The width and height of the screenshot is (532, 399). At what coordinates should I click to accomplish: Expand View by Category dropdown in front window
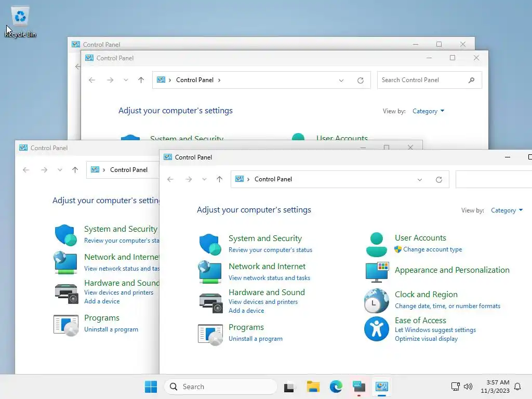point(507,210)
